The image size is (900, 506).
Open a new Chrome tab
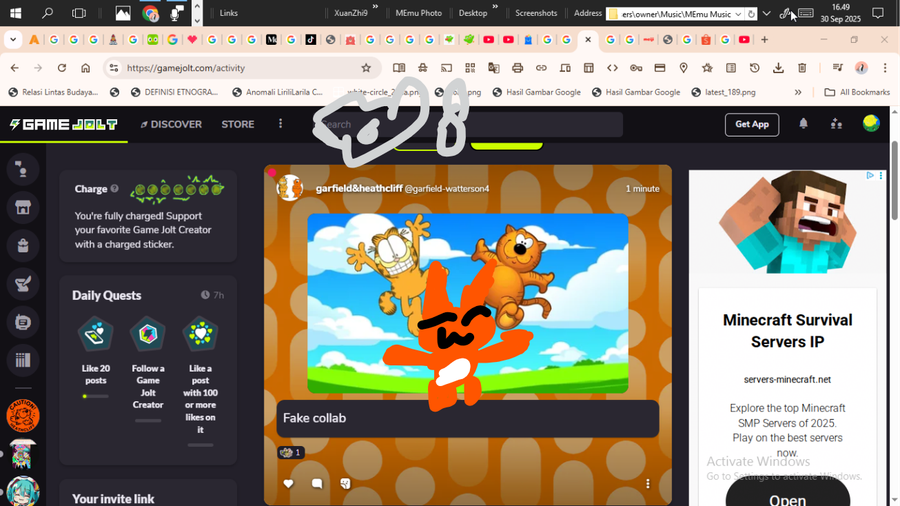pos(765,40)
